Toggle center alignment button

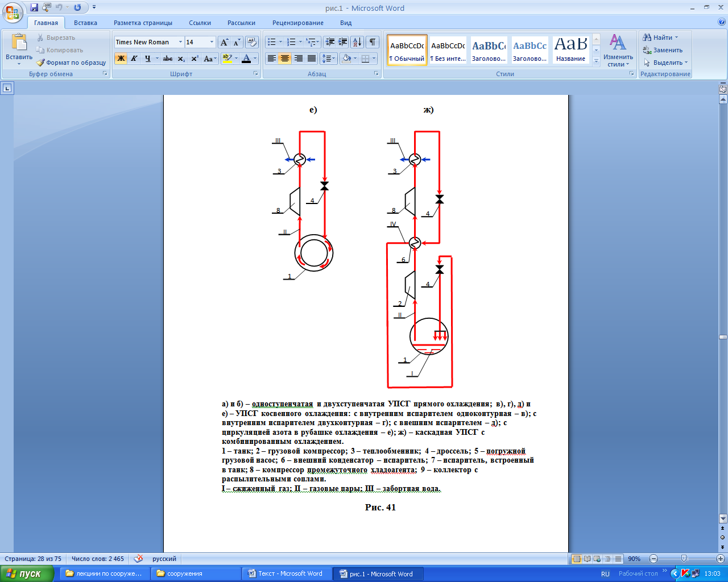[x=285, y=59]
